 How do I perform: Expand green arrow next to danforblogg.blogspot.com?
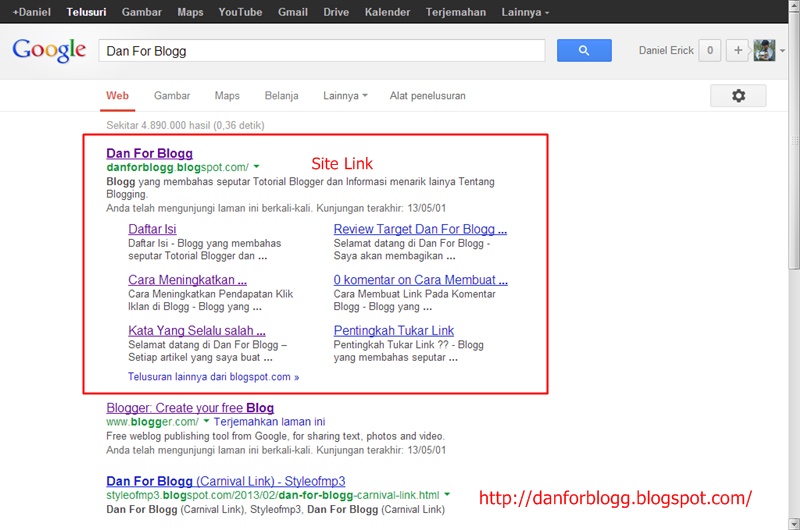(257, 167)
